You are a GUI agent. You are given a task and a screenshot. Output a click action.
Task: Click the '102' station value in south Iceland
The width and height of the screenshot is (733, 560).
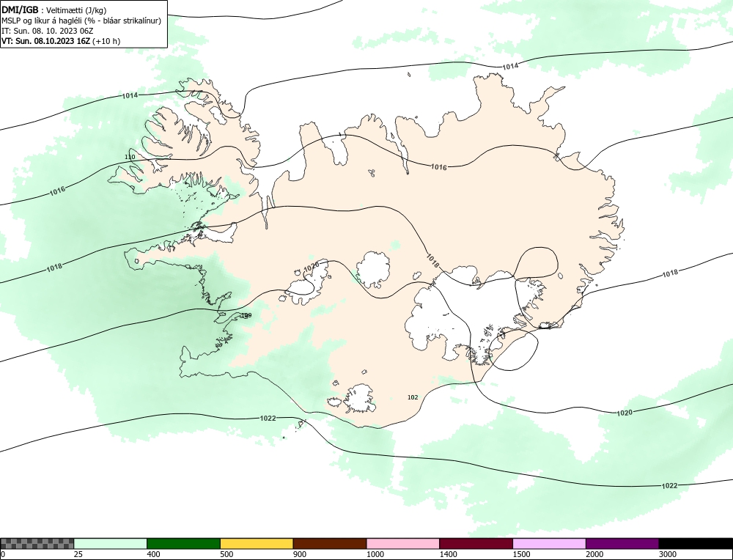click(413, 397)
